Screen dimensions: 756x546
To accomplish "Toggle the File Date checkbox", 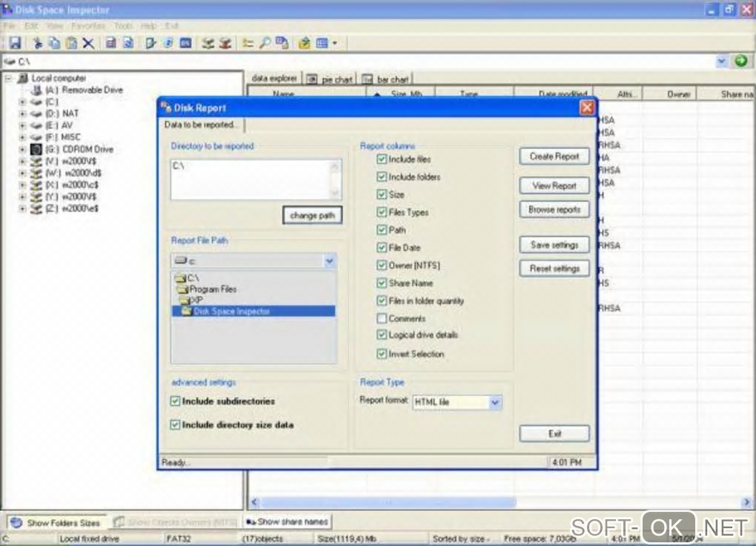I will pyautogui.click(x=382, y=248).
